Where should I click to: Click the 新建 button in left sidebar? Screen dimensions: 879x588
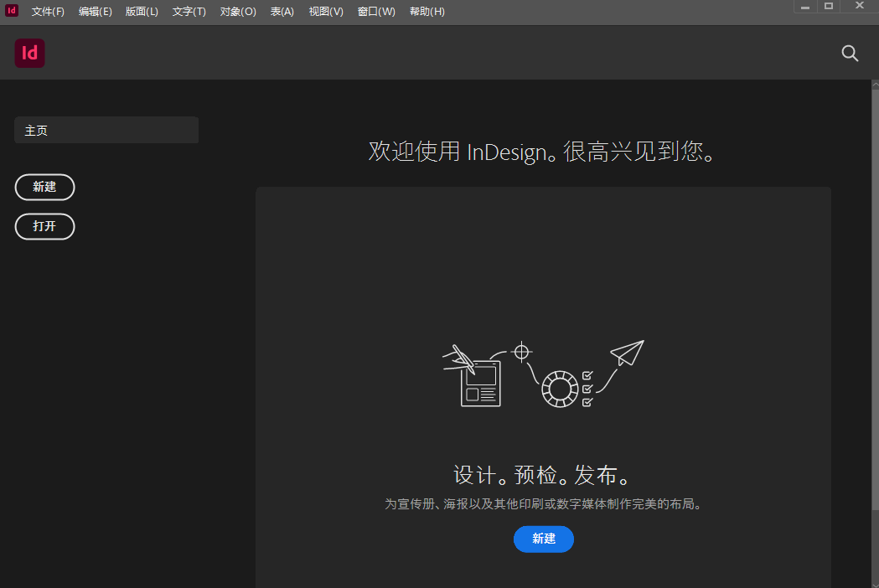pyautogui.click(x=44, y=187)
